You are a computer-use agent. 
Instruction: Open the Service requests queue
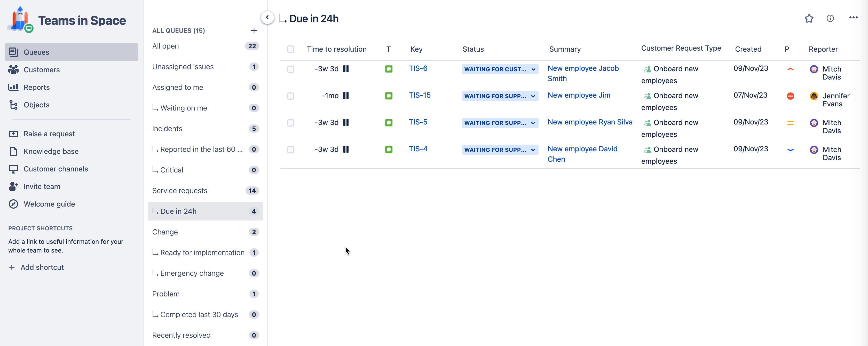[x=206, y=191]
